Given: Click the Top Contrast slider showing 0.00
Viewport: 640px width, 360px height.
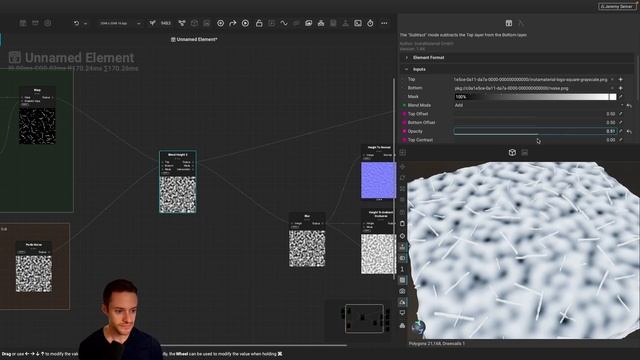Looking at the screenshot, I should pyautogui.click(x=535, y=140).
